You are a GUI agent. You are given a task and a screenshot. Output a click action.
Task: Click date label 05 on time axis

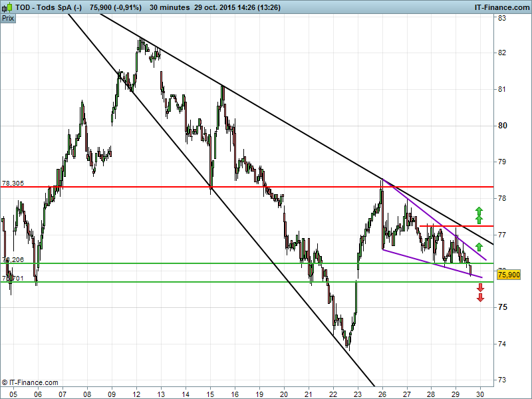(x=13, y=394)
